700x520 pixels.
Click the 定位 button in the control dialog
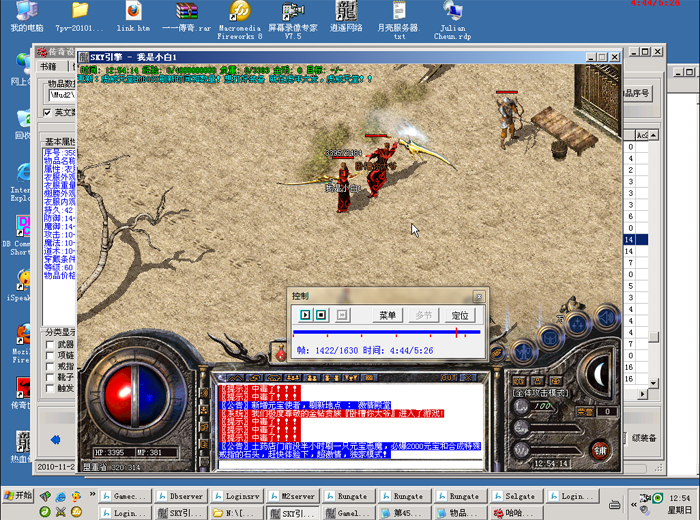click(x=460, y=316)
